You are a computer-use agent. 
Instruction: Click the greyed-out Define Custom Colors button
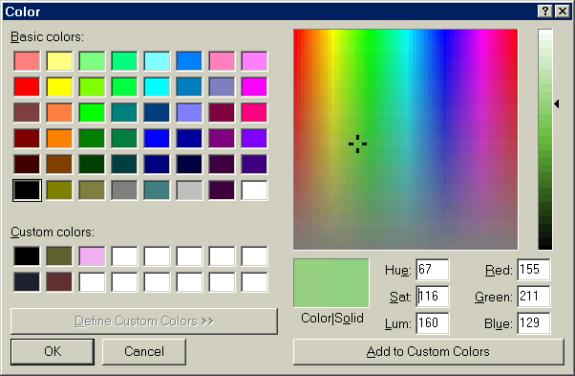point(144,321)
